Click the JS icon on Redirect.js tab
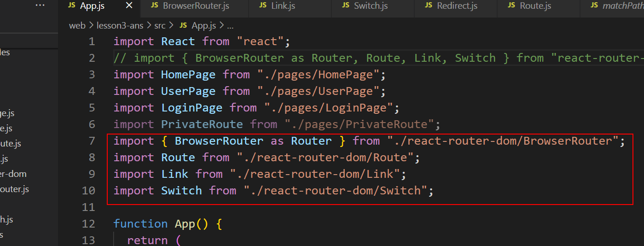 (x=429, y=6)
